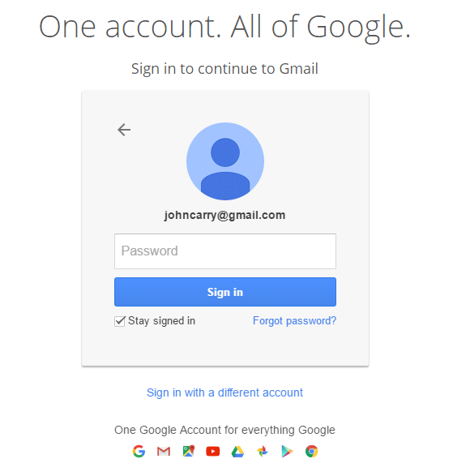Uncheck the Stay signed in checkbox

(x=120, y=321)
